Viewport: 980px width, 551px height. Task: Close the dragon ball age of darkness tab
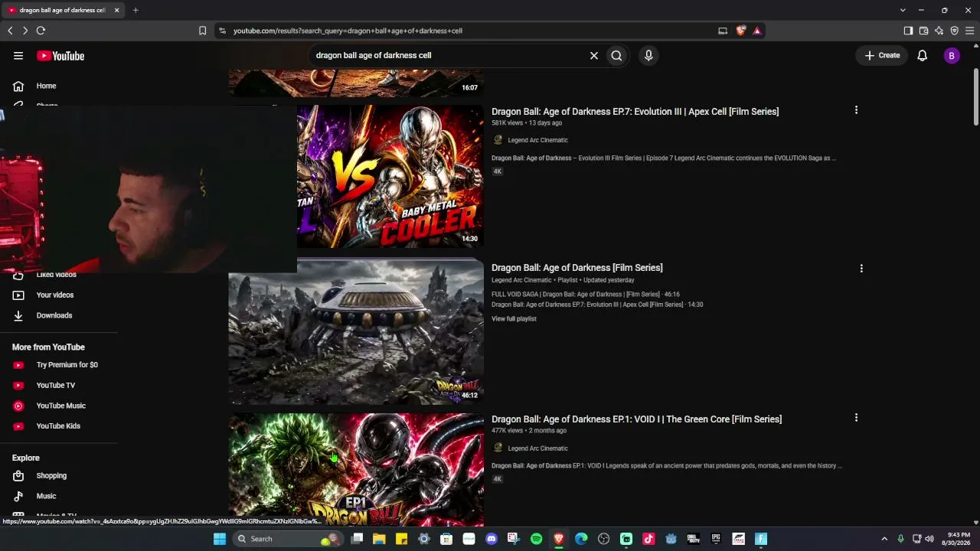click(x=116, y=10)
